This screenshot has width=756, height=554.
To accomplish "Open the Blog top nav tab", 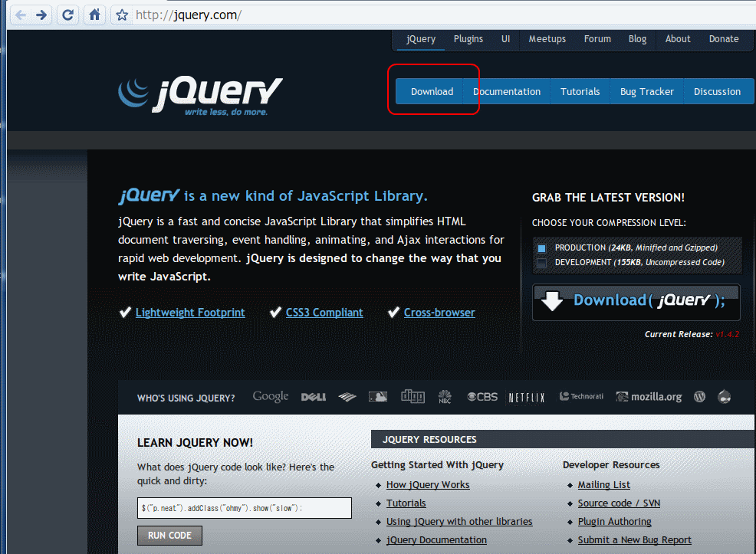I will (637, 39).
